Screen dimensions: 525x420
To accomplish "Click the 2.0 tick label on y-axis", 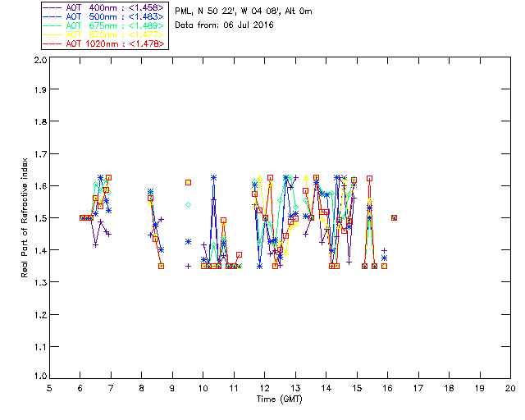I will click(x=39, y=61).
